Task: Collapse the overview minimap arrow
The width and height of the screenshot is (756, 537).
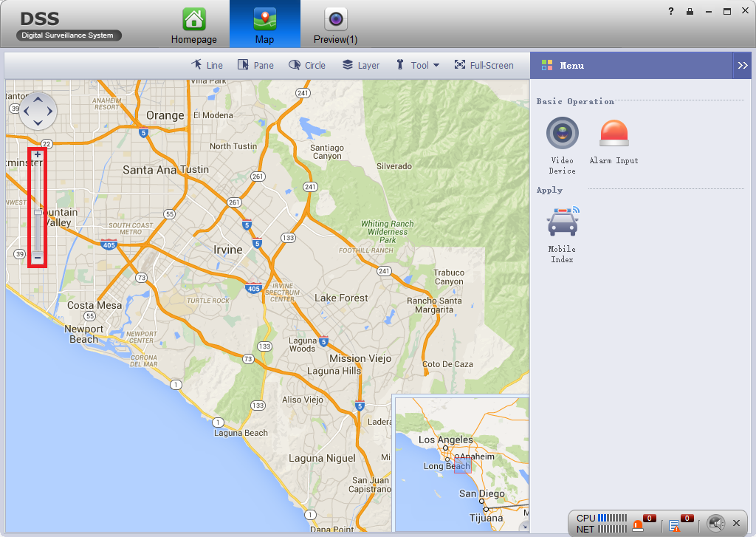Action: (523, 527)
